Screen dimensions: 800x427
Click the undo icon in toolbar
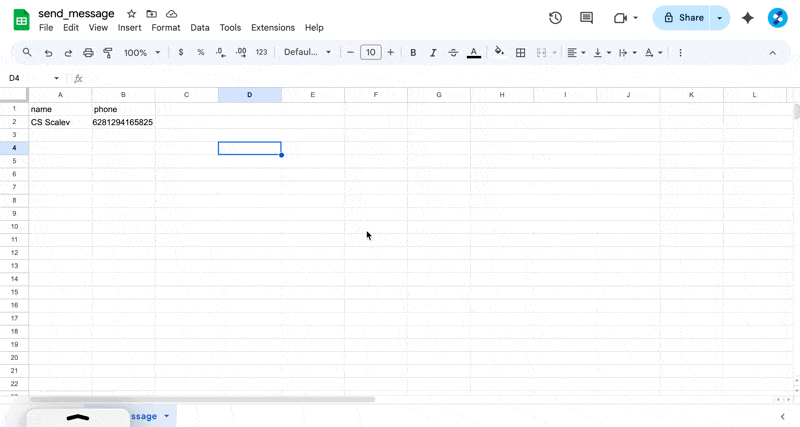pyautogui.click(x=48, y=53)
